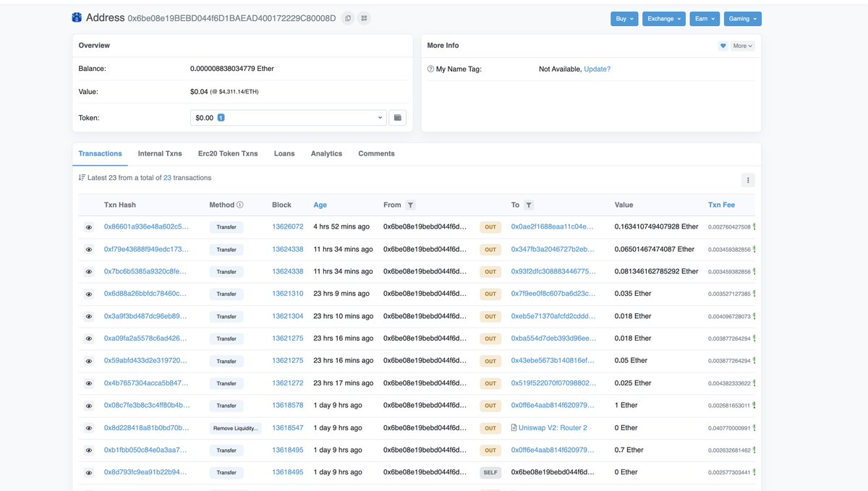This screenshot has width=868, height=491.
Task: Open the Earn dropdown
Action: pyautogui.click(x=705, y=19)
